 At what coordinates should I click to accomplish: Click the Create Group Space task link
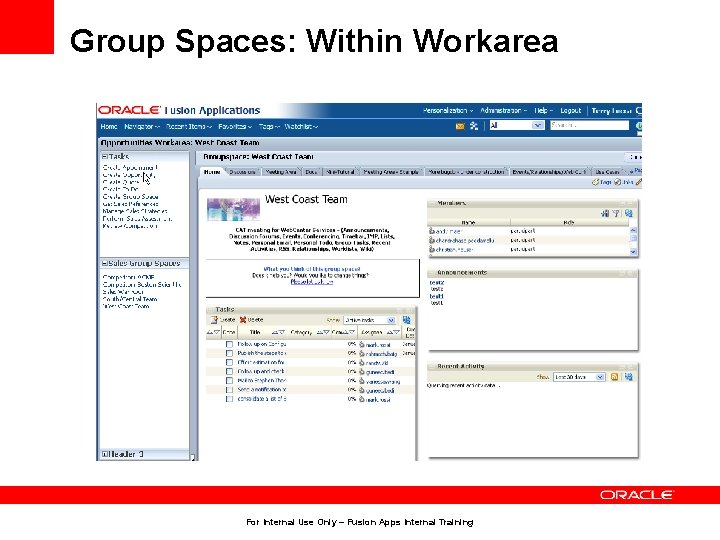130,197
